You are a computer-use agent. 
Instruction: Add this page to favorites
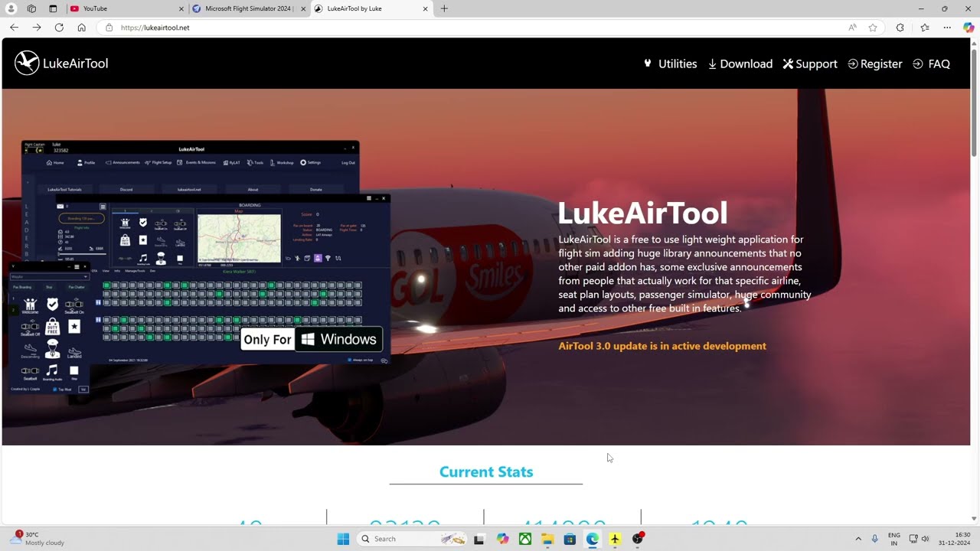tap(873, 28)
